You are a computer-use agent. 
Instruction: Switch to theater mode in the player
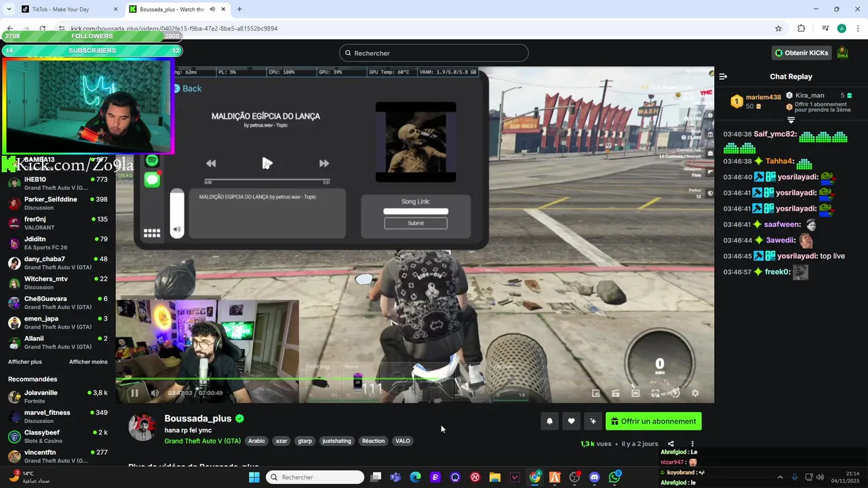tap(635, 392)
